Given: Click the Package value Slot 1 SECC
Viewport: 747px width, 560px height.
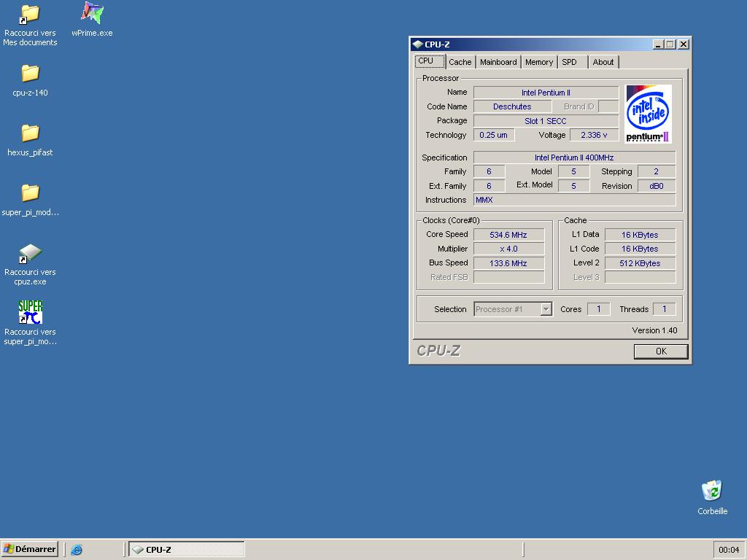Looking at the screenshot, I should click(x=546, y=121).
